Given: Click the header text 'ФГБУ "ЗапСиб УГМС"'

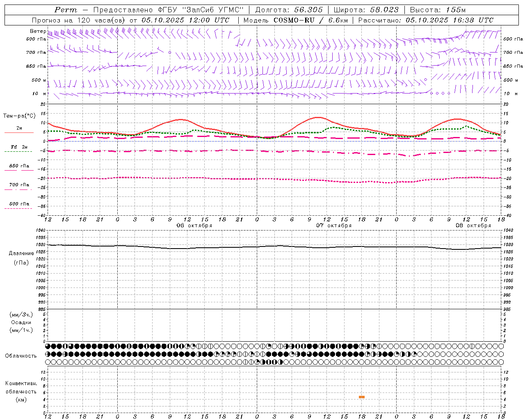Looking at the screenshot, I should click(201, 10).
